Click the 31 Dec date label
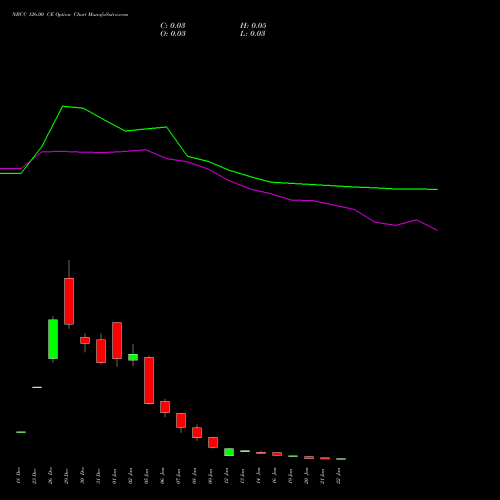500x500 pixels. 98,476
